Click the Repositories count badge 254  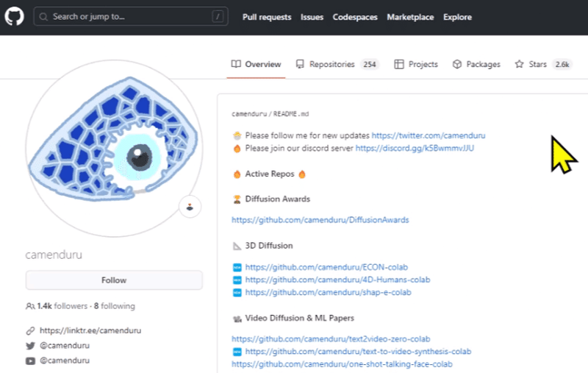coord(370,64)
